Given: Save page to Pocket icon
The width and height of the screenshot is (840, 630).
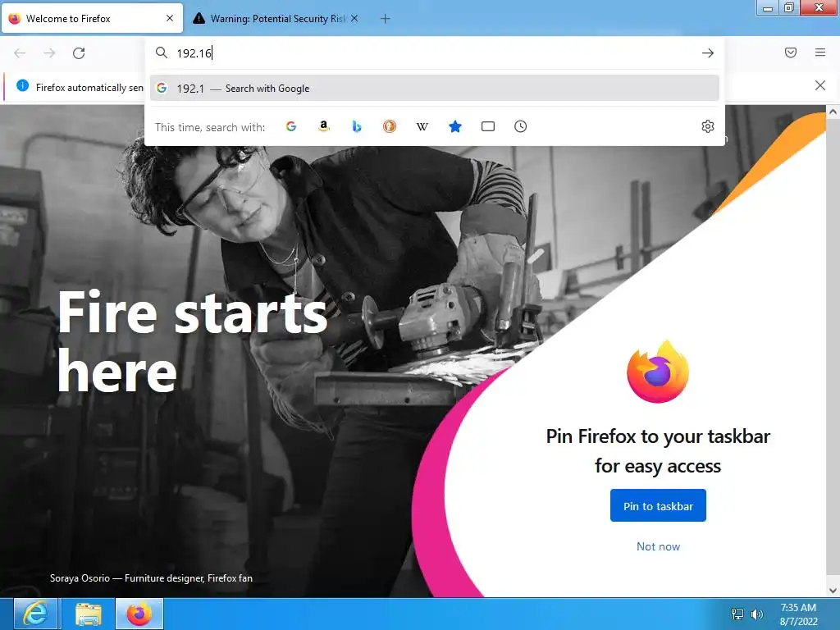Looking at the screenshot, I should pyautogui.click(x=791, y=52).
